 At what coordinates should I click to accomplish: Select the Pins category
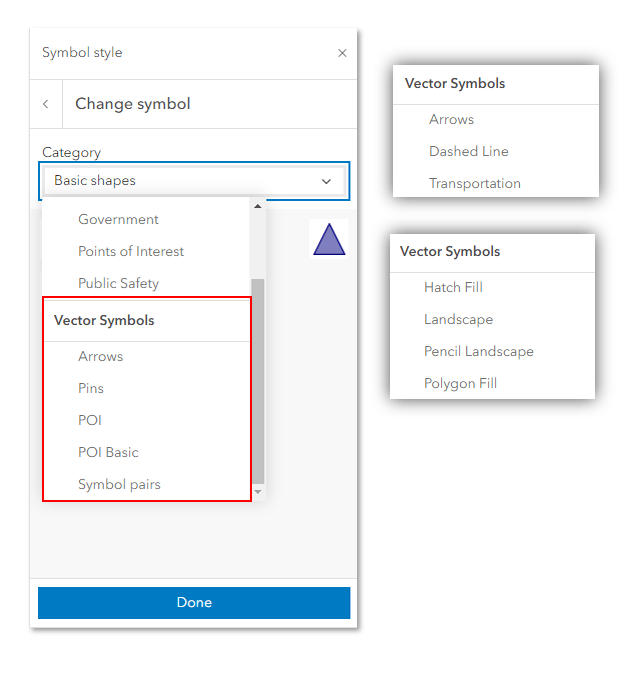pos(91,388)
